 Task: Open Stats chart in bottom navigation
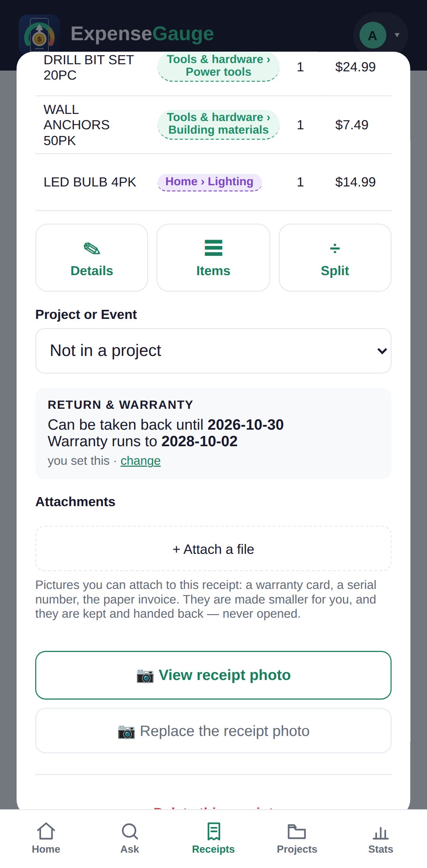click(x=380, y=838)
